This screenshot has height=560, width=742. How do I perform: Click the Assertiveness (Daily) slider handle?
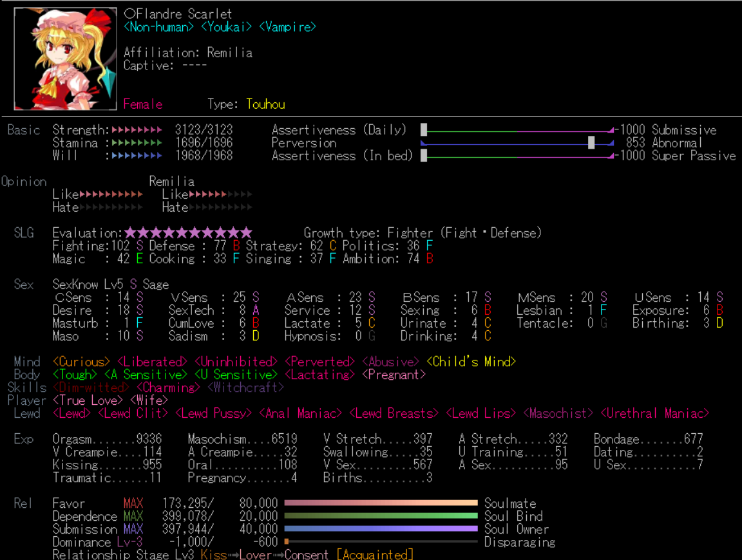coord(424,129)
